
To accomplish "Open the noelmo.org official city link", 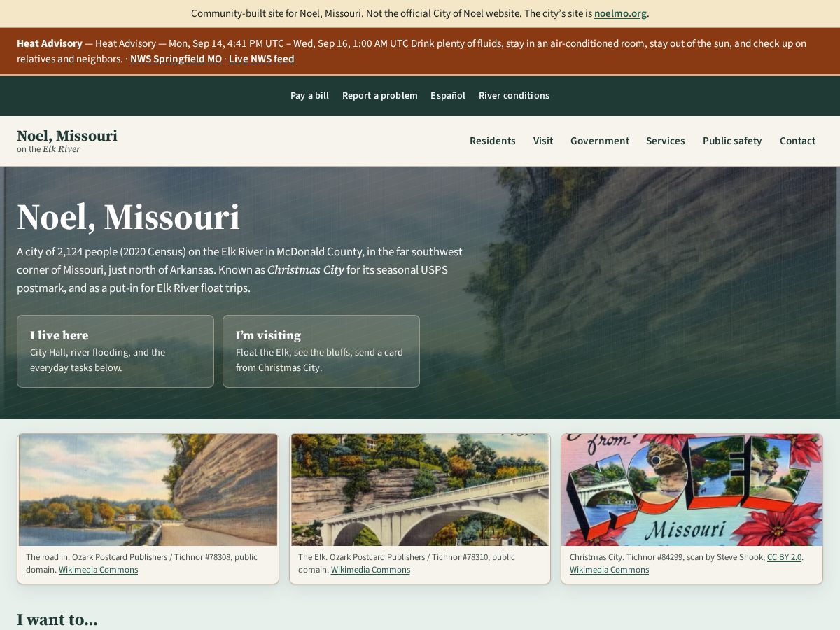I will [620, 13].
